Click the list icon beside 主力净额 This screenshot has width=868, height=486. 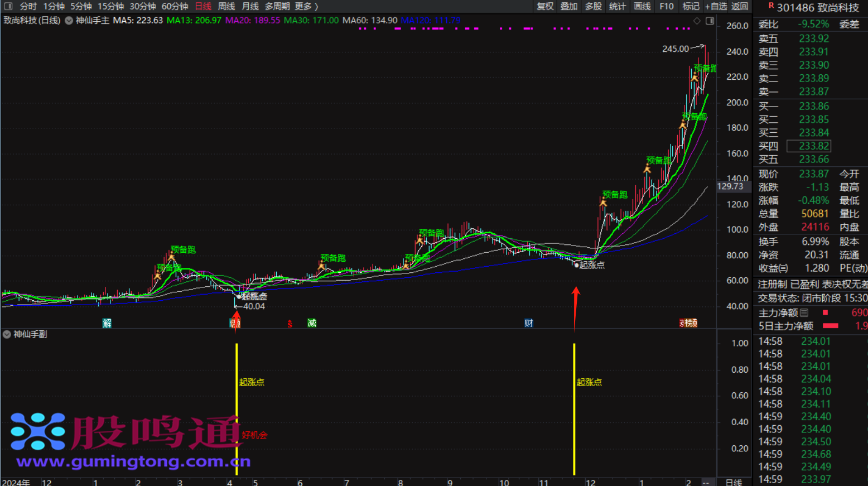[x=804, y=313]
